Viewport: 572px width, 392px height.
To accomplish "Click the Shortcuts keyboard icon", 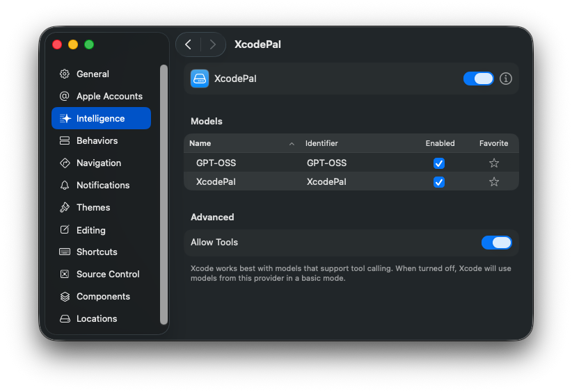I will pos(65,252).
